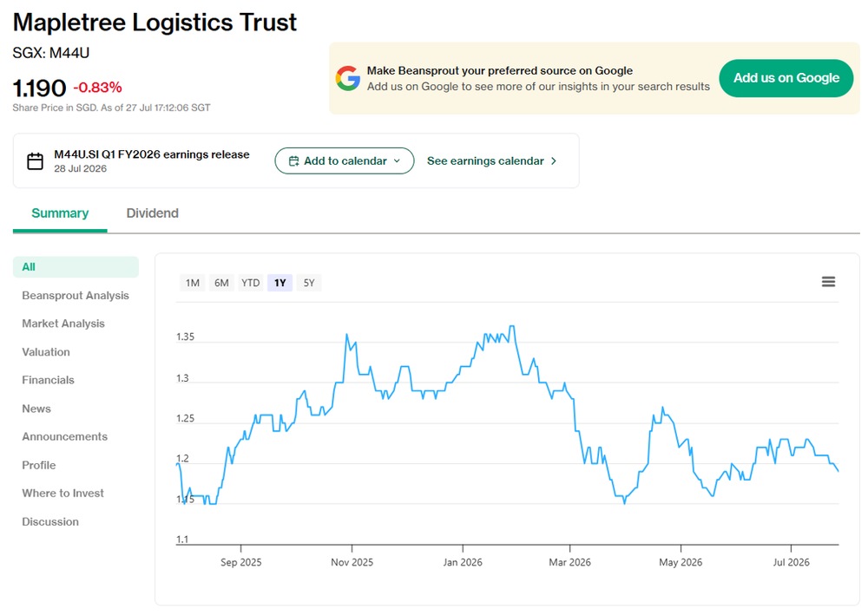Screen dimensions: 868x615
Task: Click the calendar icon beside earnings release
Action: (x=36, y=161)
